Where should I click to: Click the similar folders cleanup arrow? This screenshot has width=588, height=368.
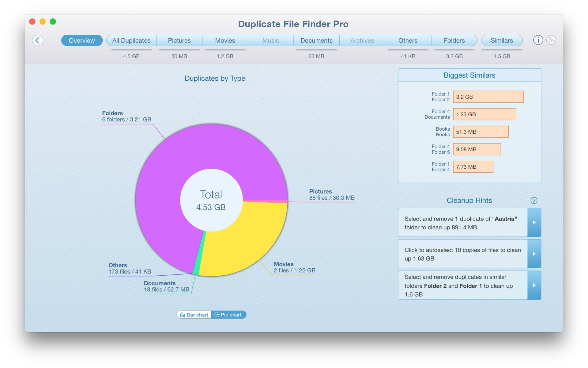(x=534, y=285)
